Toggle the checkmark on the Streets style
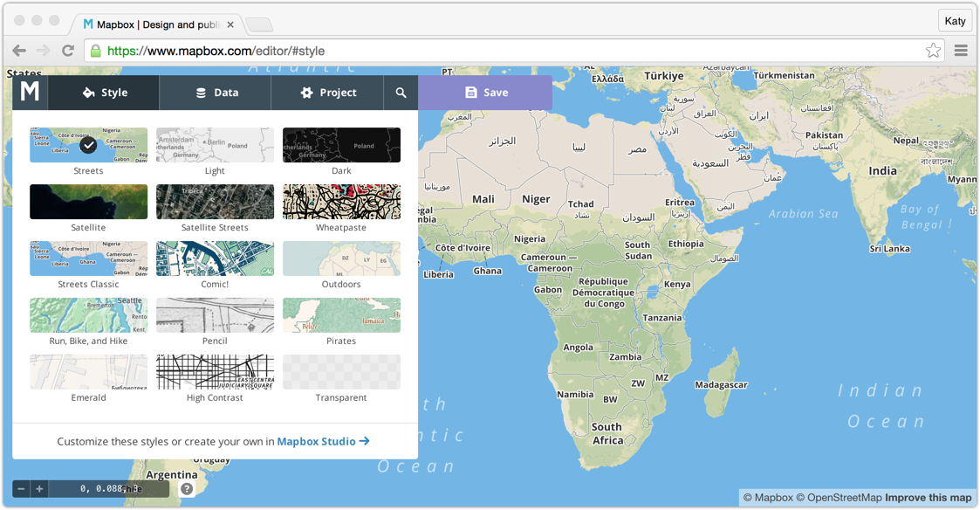Image resolution: width=980 pixels, height=510 pixels. 88,145
